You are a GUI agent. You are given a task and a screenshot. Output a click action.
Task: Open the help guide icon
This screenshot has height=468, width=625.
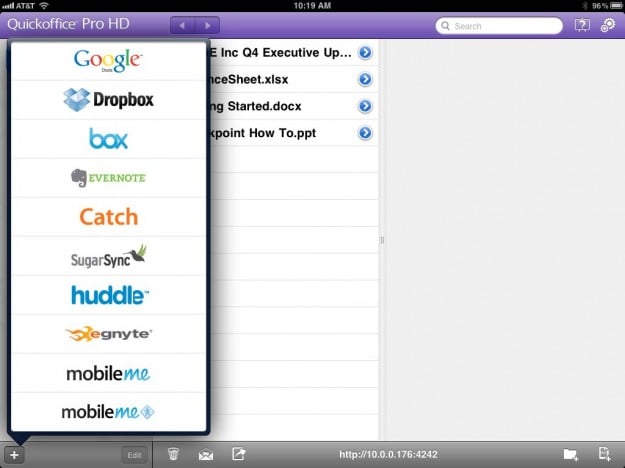click(582, 26)
